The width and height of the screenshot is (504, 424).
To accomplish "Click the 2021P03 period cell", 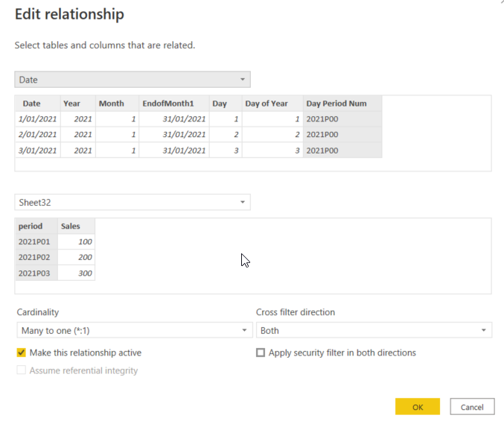I will pyautogui.click(x=36, y=273).
